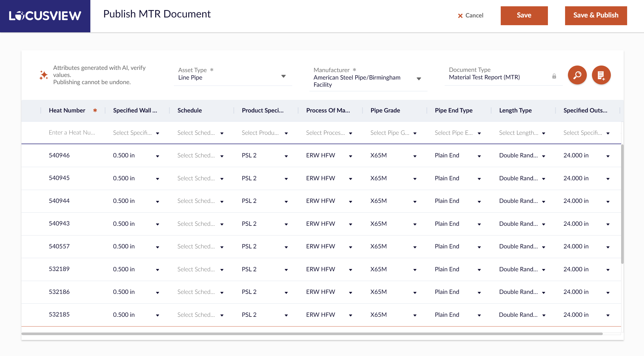Click the vertical scrollbar on table's right edge
This screenshot has width=644, height=356.
622,204
